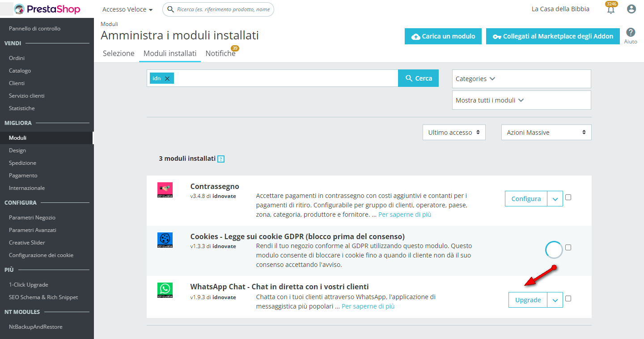Click the Cookies - Legge sui cookie GDPR title

(297, 236)
